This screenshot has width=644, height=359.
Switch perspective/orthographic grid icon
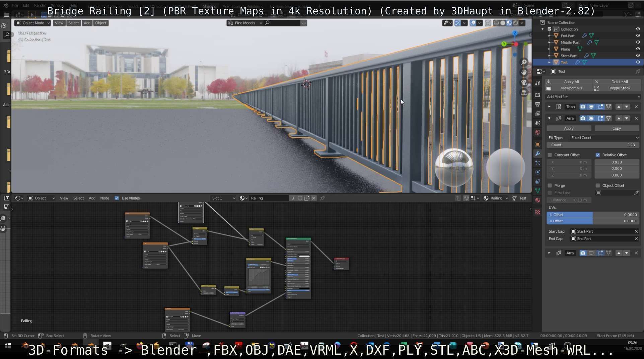point(524,93)
